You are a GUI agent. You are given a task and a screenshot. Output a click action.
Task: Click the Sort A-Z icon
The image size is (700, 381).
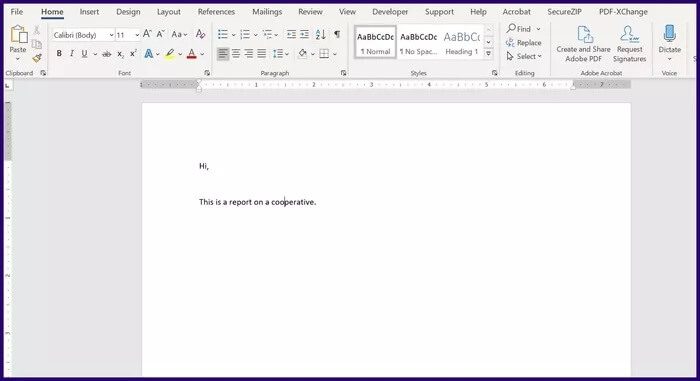click(x=321, y=34)
